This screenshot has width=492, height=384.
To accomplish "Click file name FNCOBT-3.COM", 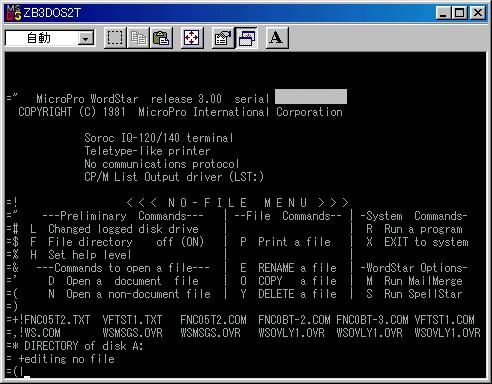I will [372, 320].
